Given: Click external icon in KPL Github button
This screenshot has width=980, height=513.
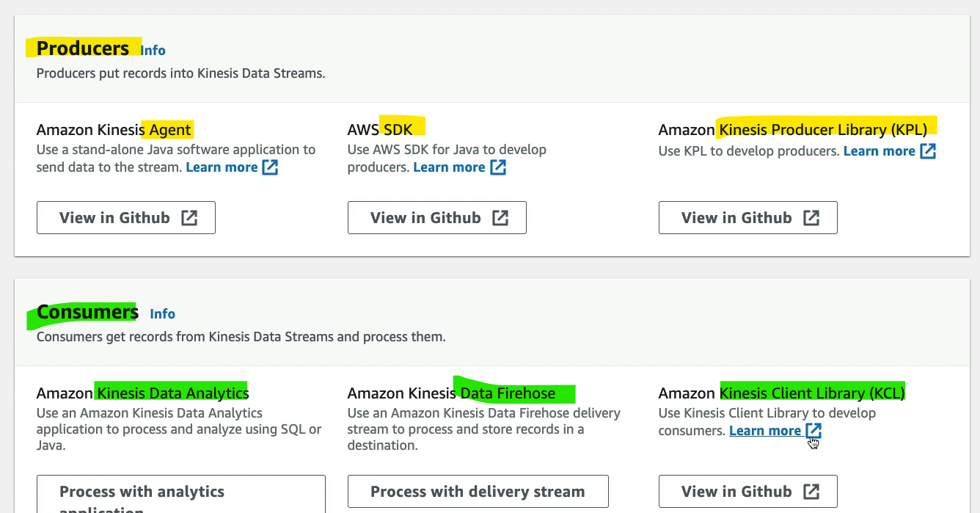Looking at the screenshot, I should pyautogui.click(x=811, y=218).
